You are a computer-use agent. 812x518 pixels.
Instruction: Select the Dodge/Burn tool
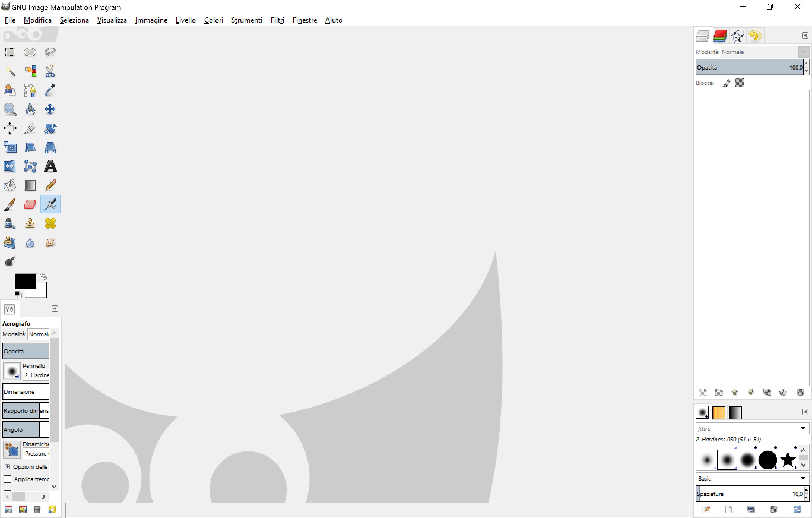pos(10,261)
